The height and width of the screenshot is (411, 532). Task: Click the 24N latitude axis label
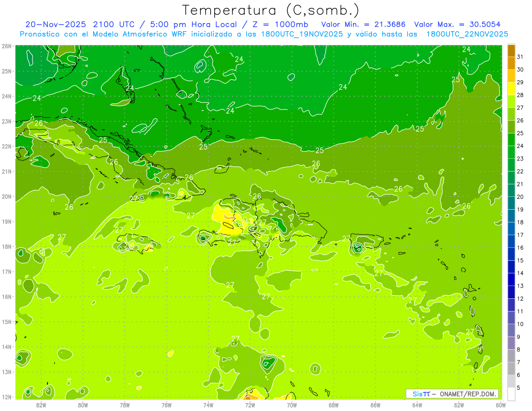[x=7, y=96]
